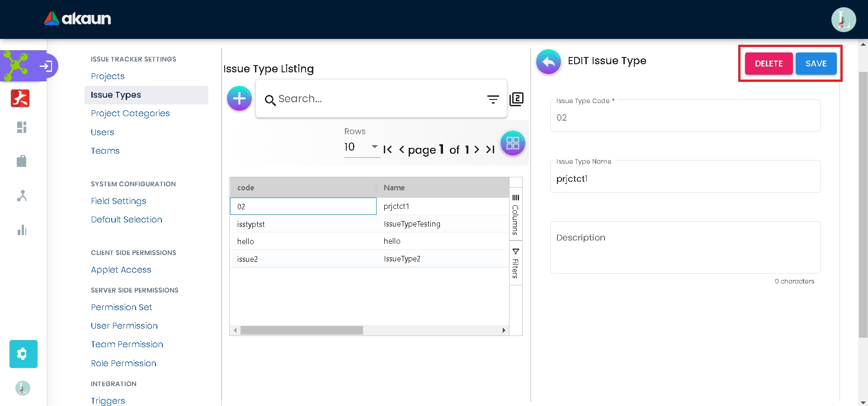Click the plus icon to add issue type
This screenshot has height=406, width=868.
click(x=239, y=98)
